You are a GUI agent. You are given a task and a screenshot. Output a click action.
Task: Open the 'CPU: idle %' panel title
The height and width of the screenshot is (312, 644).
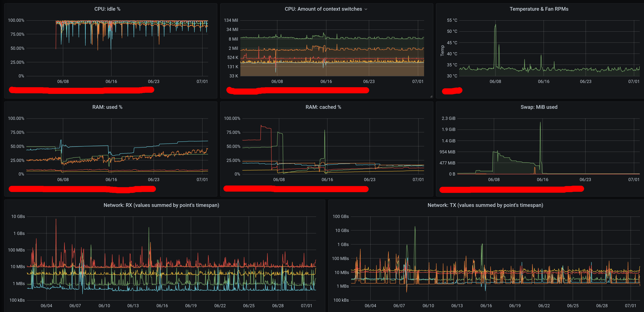click(107, 9)
